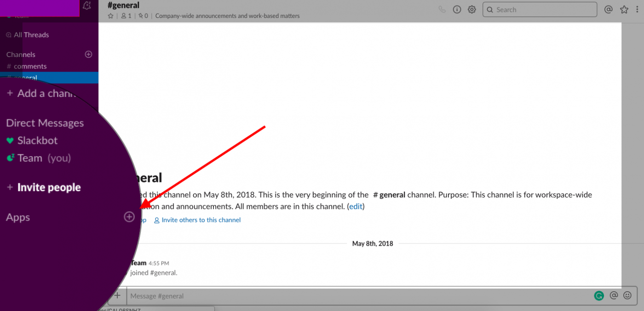
Task: Click the Grammarly icon in message box
Action: coord(598,296)
